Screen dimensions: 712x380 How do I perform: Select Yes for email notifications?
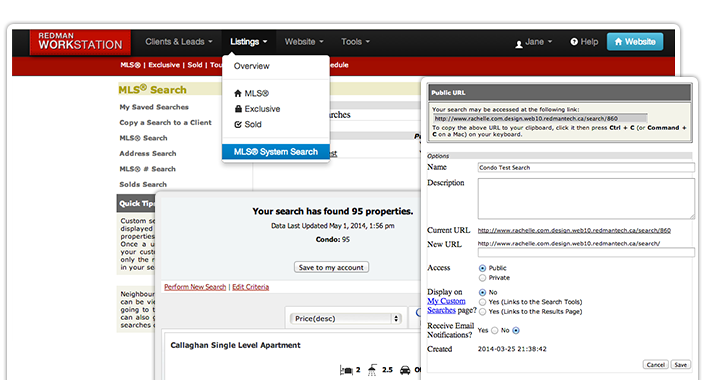pos(494,331)
